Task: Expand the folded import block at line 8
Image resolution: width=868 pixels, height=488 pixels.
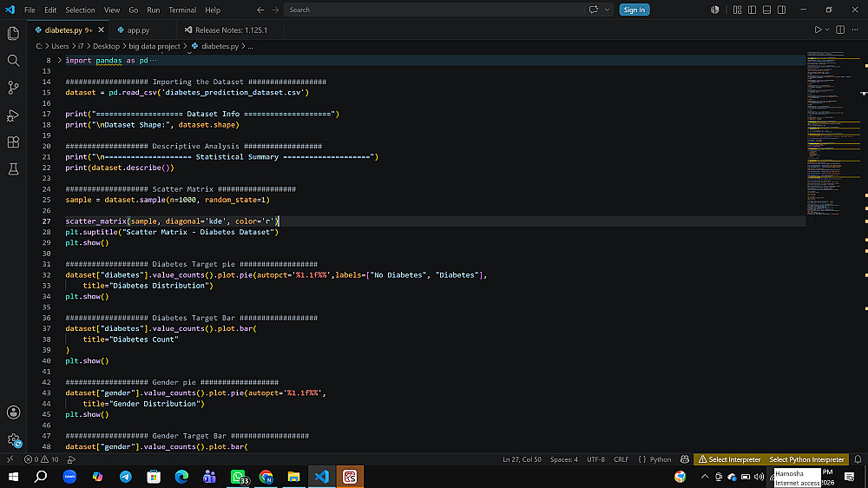Action: tap(60, 61)
